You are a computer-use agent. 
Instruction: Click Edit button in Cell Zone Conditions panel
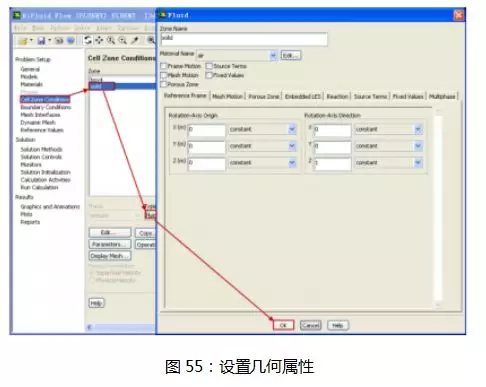(x=110, y=232)
